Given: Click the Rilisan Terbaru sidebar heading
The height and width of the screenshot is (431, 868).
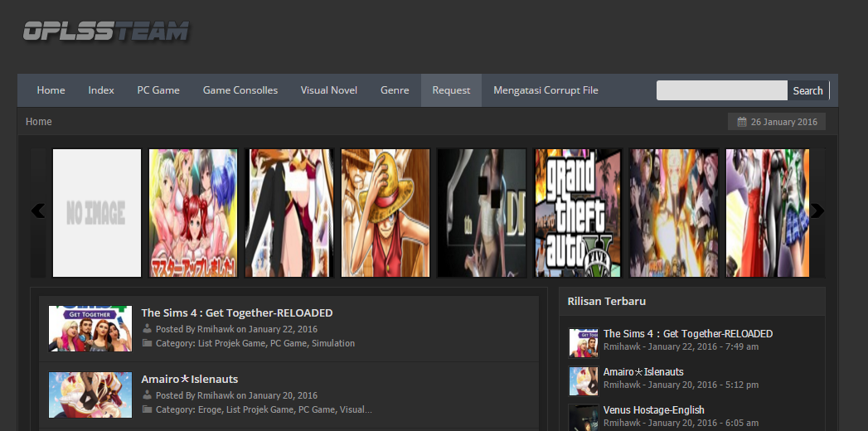Looking at the screenshot, I should (x=607, y=302).
